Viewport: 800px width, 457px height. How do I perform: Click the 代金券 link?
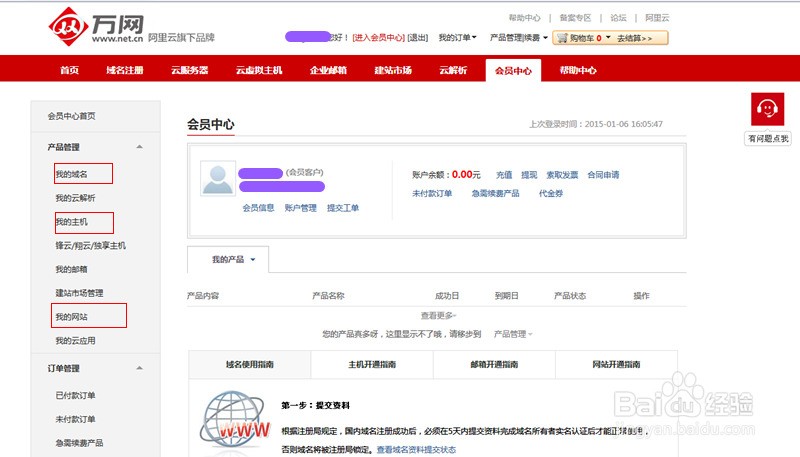click(x=551, y=193)
